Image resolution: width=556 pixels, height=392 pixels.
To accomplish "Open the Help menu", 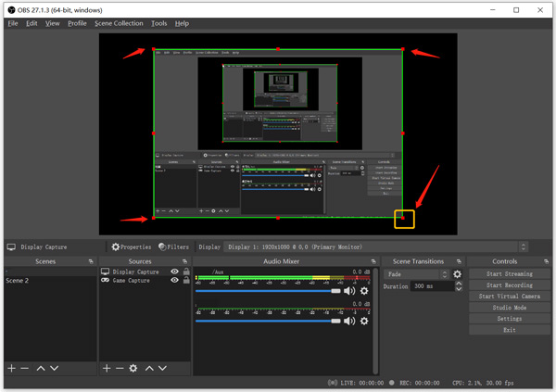I will (182, 23).
